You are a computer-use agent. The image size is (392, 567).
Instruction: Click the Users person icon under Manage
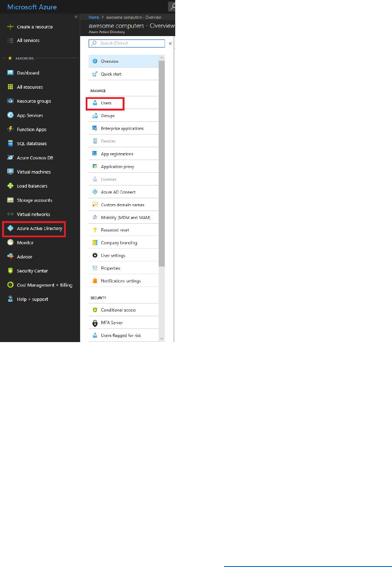tap(95, 103)
